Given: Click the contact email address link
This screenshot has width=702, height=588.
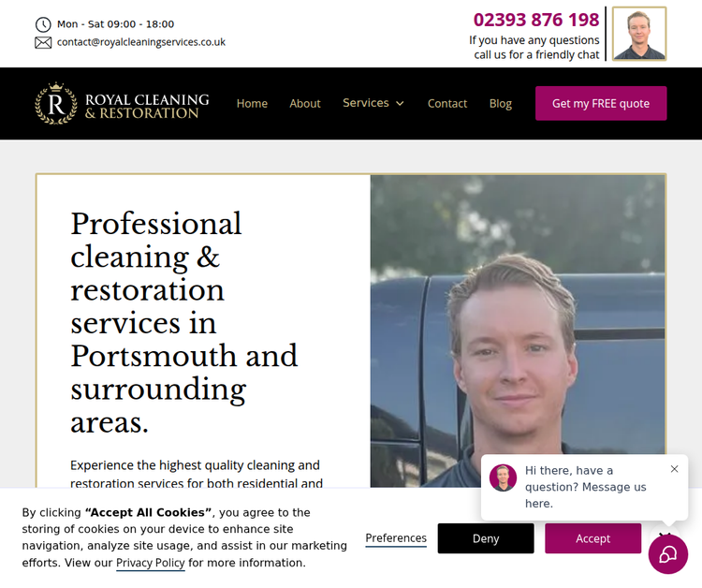Looking at the screenshot, I should point(141,42).
